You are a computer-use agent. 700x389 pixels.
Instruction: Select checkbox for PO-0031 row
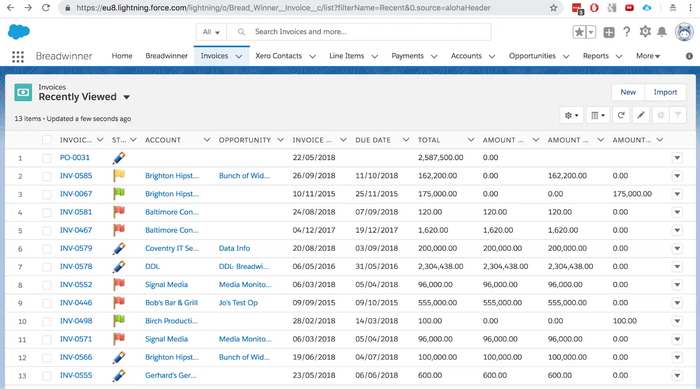[46, 158]
